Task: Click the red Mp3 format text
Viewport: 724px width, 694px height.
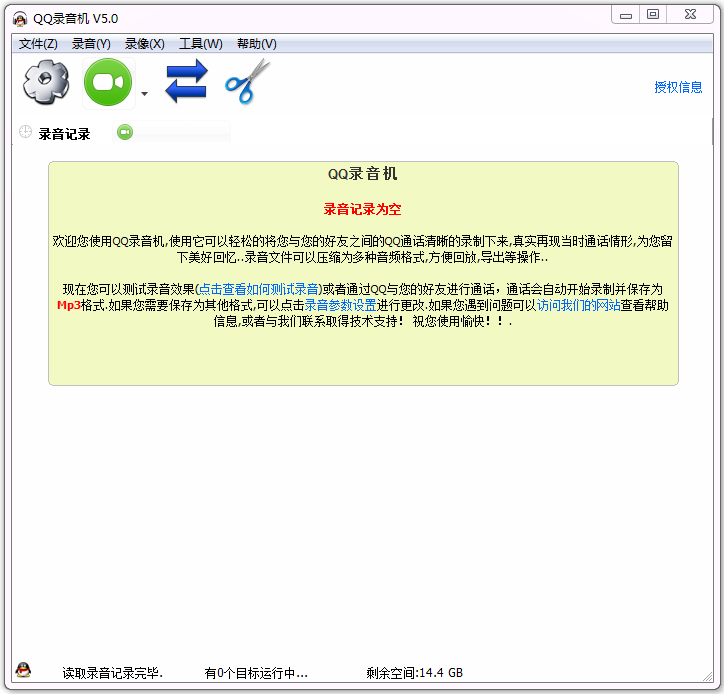Action: 69,305
